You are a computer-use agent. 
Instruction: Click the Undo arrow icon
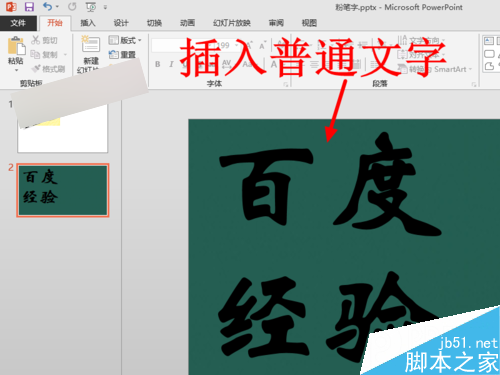(48, 6)
